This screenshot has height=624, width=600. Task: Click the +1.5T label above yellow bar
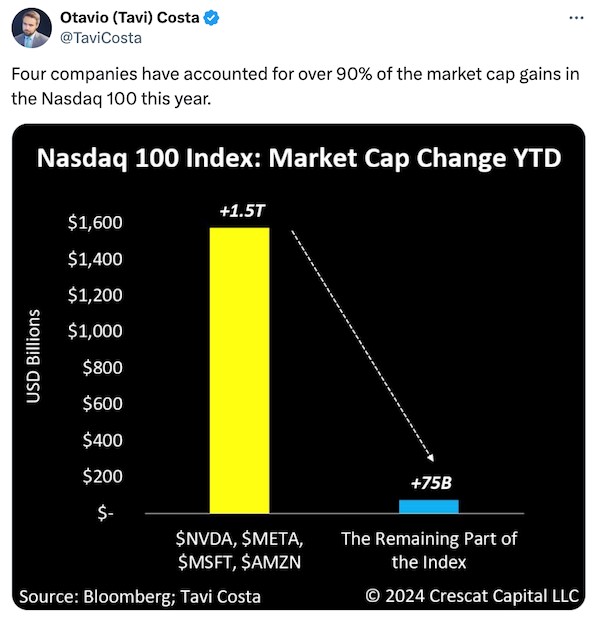click(x=242, y=211)
